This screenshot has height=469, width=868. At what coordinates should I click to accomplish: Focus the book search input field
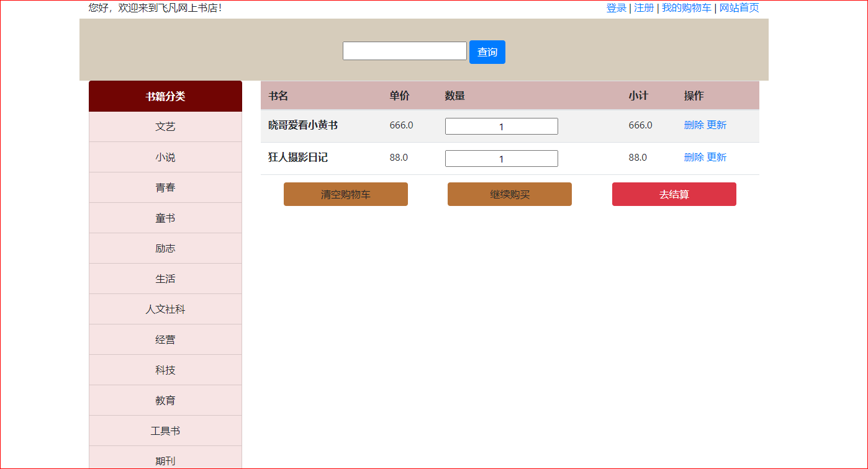click(405, 51)
